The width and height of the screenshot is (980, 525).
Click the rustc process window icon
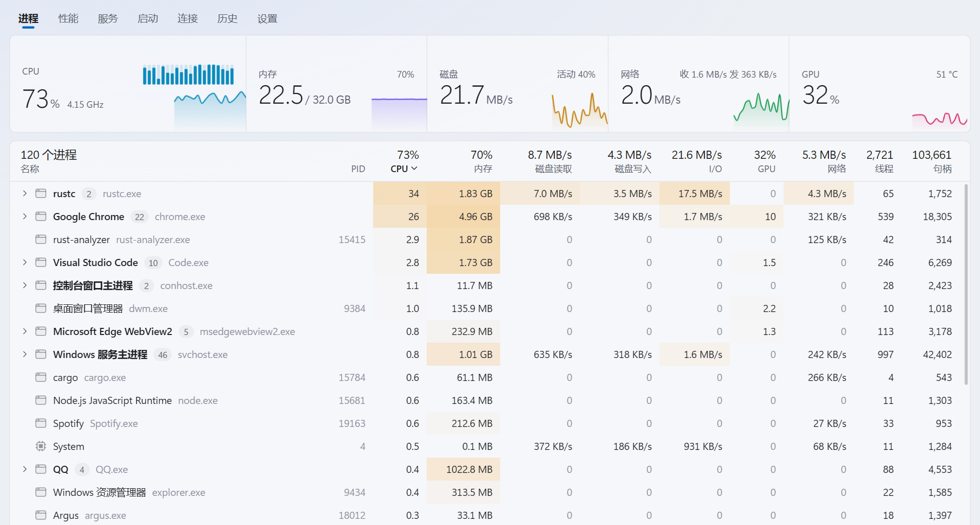[x=41, y=194]
